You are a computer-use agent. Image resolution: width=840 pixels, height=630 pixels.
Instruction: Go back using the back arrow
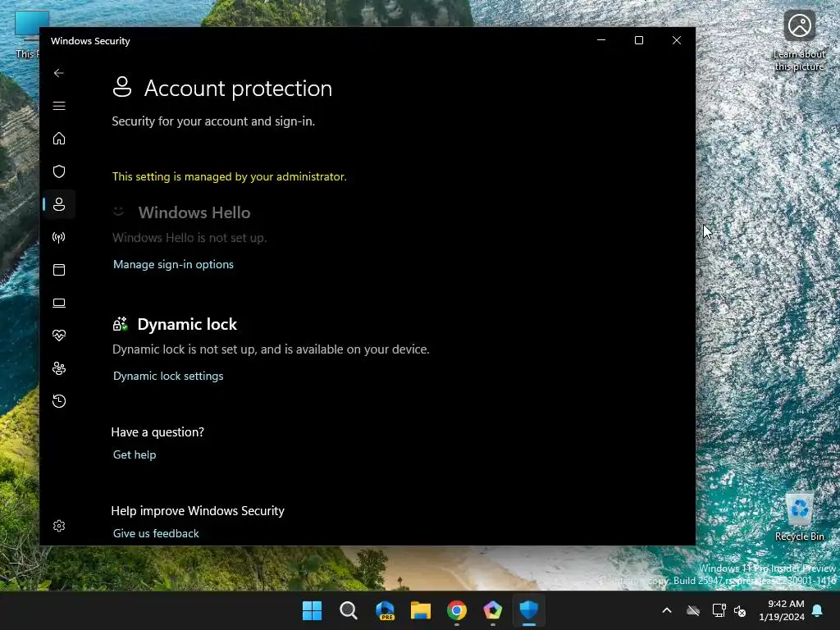pyautogui.click(x=59, y=73)
